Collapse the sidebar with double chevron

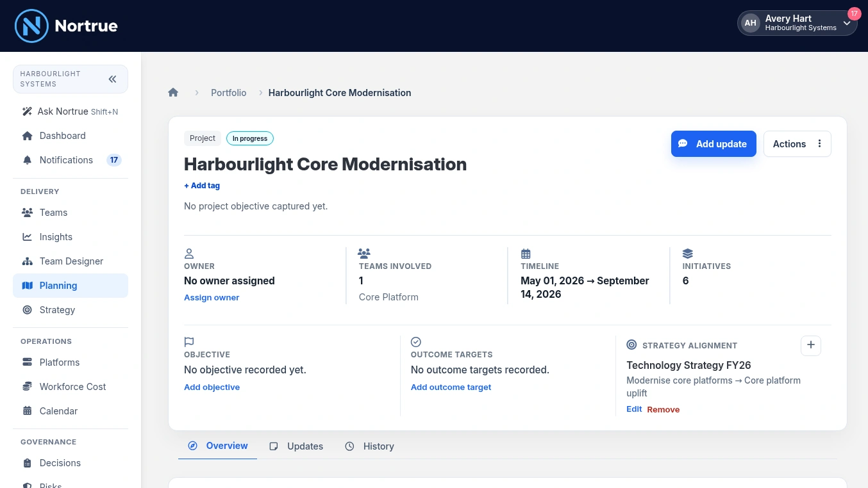click(x=112, y=79)
